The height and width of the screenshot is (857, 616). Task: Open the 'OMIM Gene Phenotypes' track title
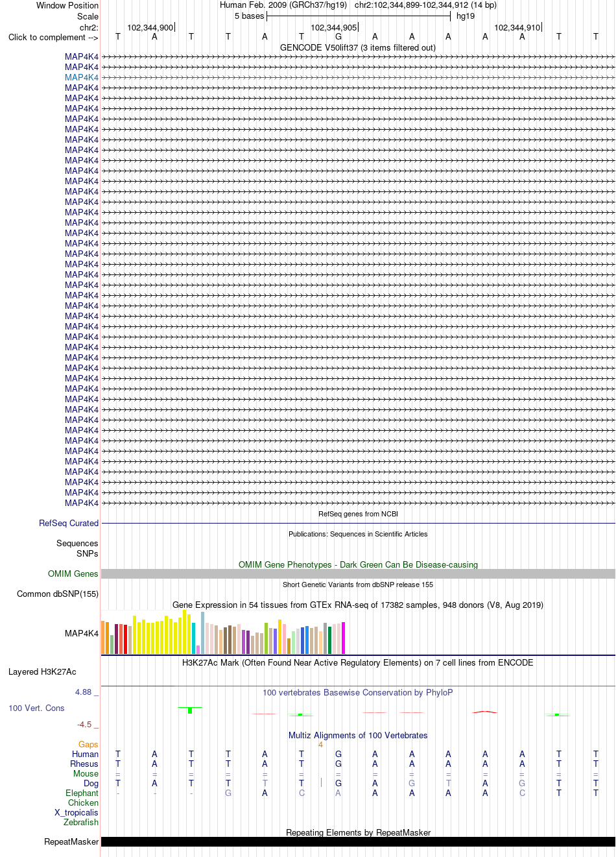coord(358,565)
